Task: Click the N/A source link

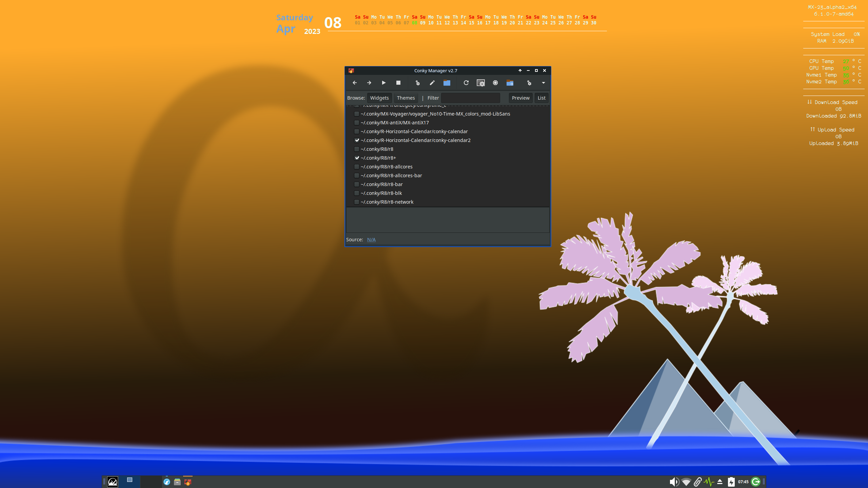Action: [371, 240]
